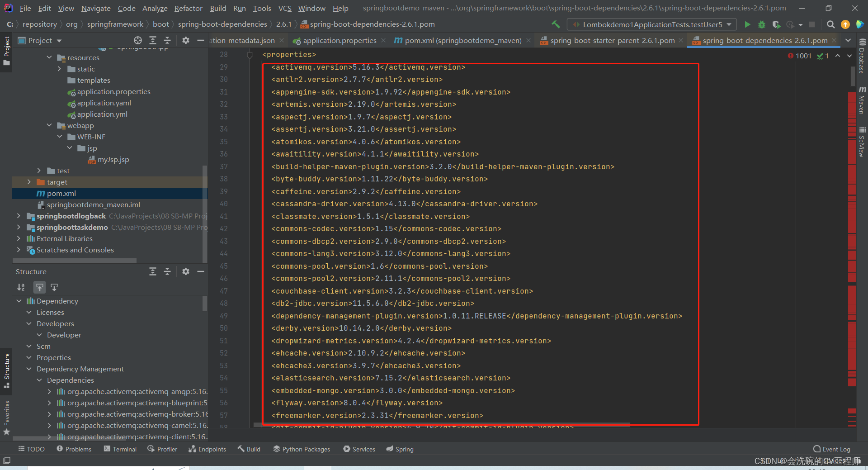The image size is (868, 470).
Task: Collapse the resources folder
Action: (49, 57)
